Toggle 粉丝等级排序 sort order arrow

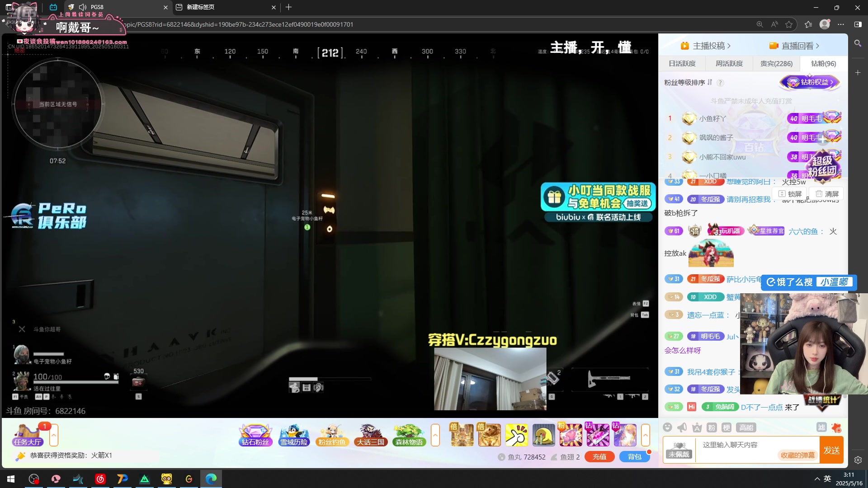click(x=710, y=82)
